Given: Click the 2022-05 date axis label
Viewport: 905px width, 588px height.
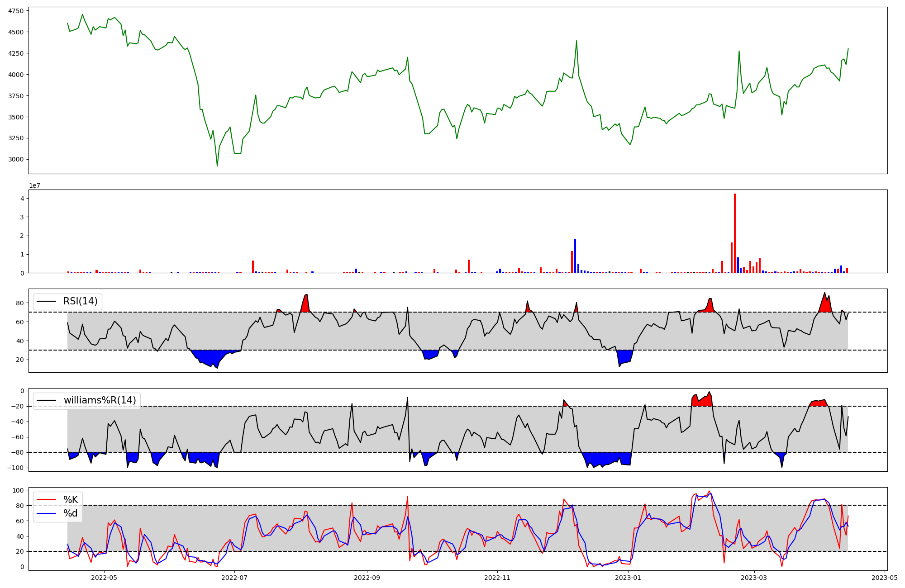Looking at the screenshot, I should (105, 578).
